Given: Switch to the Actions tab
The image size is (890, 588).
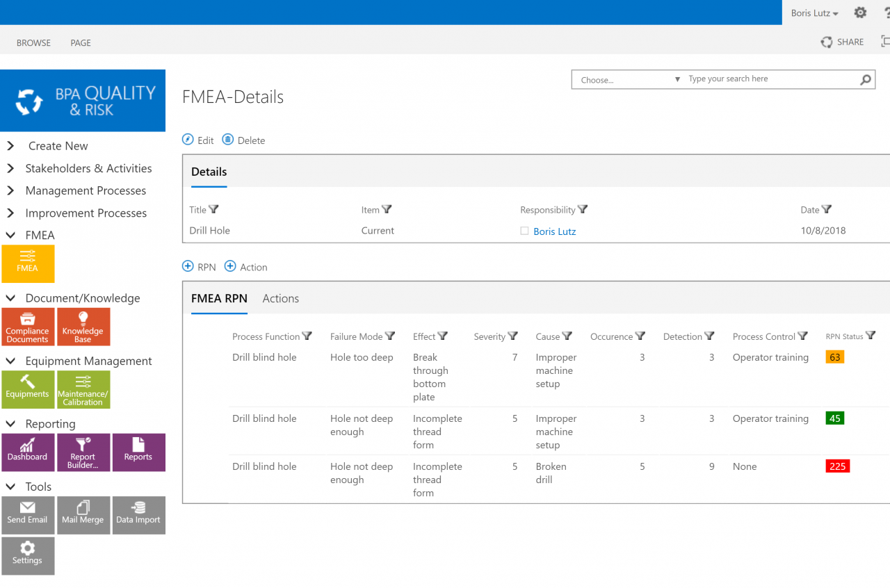Looking at the screenshot, I should pyautogui.click(x=280, y=298).
